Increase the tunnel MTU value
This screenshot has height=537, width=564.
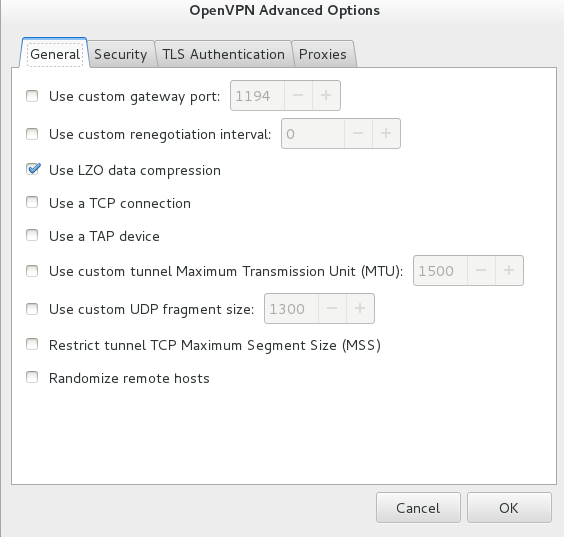(509, 270)
